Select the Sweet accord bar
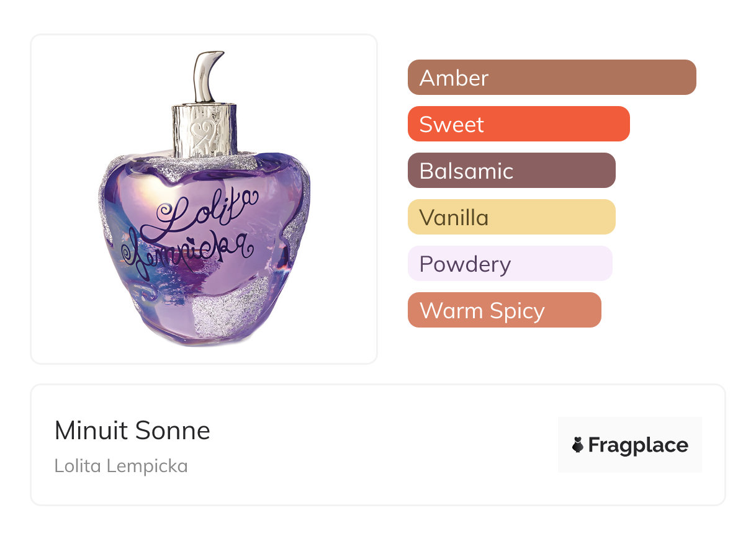This screenshot has height=536, width=756. (518, 124)
